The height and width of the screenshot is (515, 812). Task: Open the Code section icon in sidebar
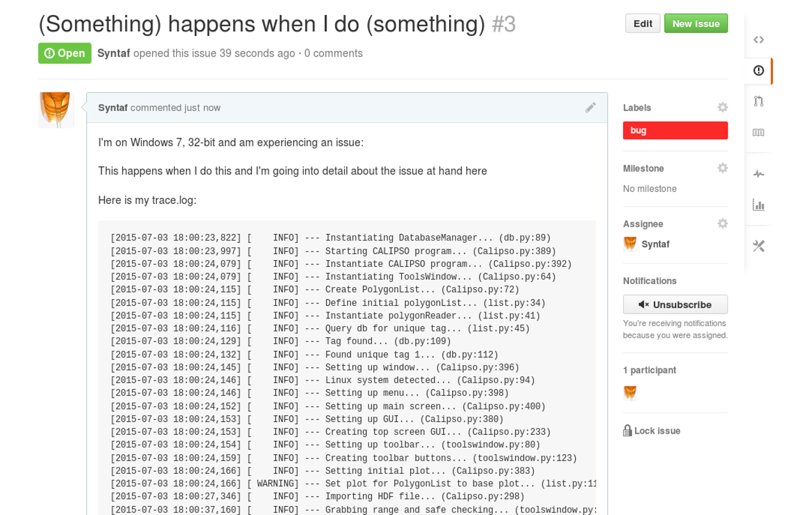[x=758, y=39]
